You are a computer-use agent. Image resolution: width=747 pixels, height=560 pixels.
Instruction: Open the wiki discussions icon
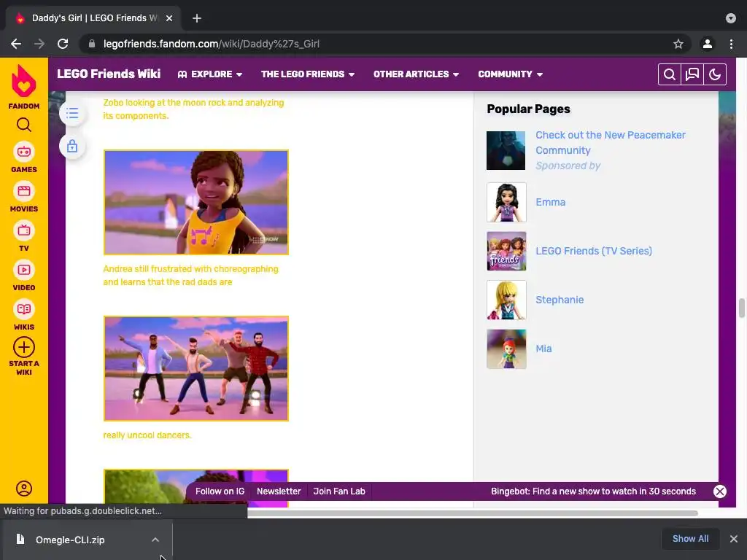692,74
